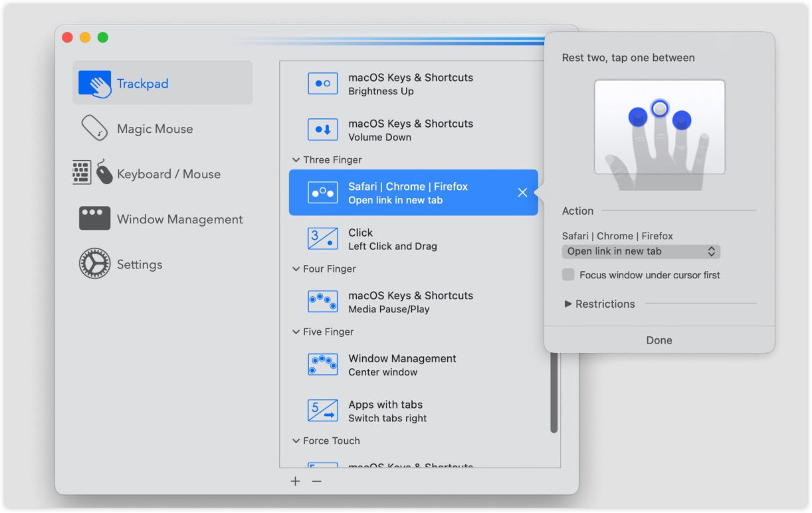Click the Left Click and Drag gesture icon

click(x=323, y=239)
